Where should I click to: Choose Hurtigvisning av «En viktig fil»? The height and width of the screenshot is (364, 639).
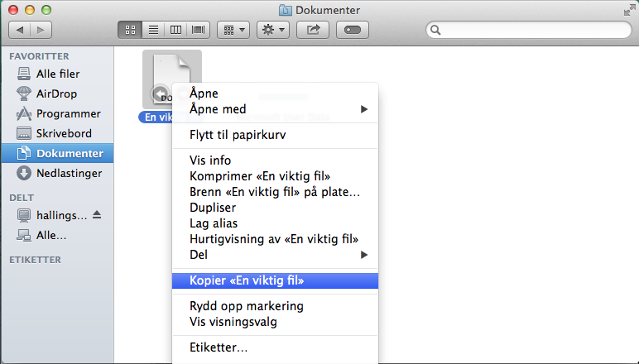pos(275,239)
